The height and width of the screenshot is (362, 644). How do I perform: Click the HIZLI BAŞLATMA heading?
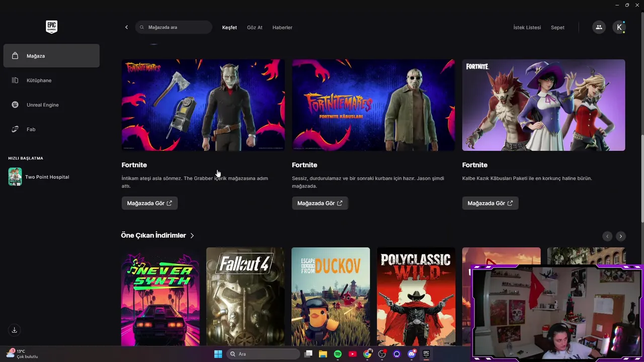click(x=26, y=158)
